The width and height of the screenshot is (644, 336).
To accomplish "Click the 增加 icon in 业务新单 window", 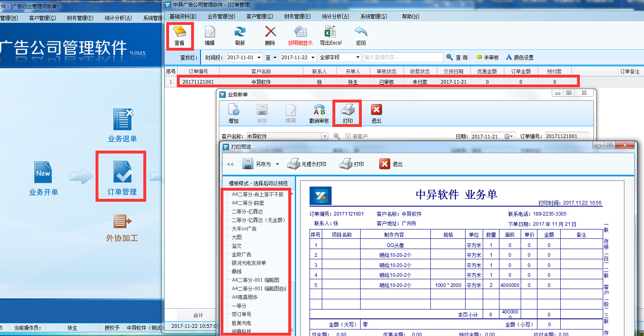I will tap(234, 110).
